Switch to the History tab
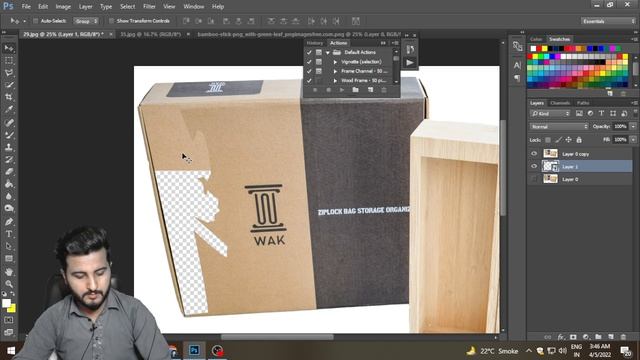The image size is (640, 360). tap(315, 43)
